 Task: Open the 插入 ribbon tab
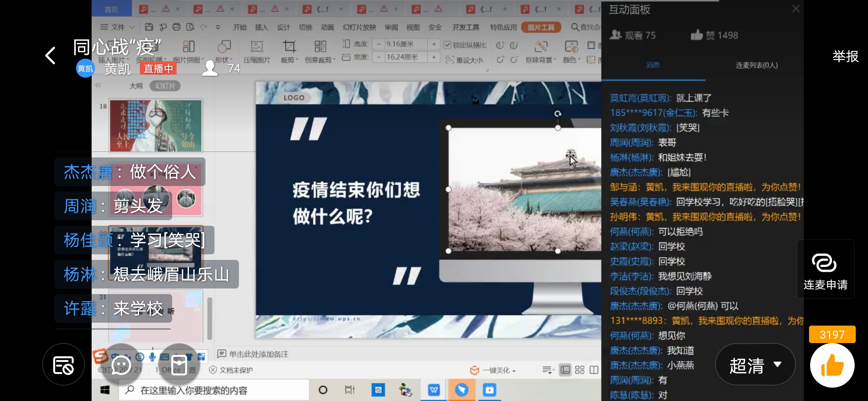pyautogui.click(x=261, y=27)
